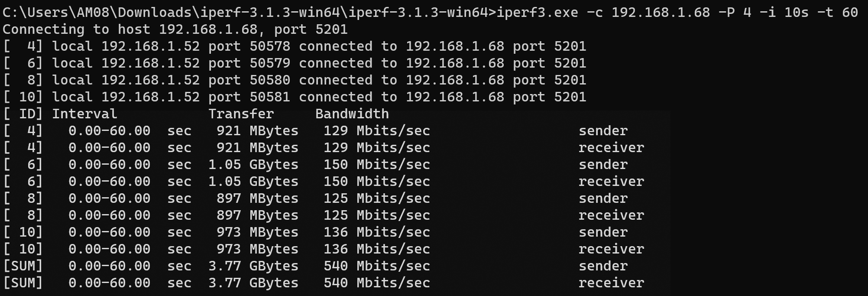
Task: Click local port 50579 text
Action: coord(270,63)
